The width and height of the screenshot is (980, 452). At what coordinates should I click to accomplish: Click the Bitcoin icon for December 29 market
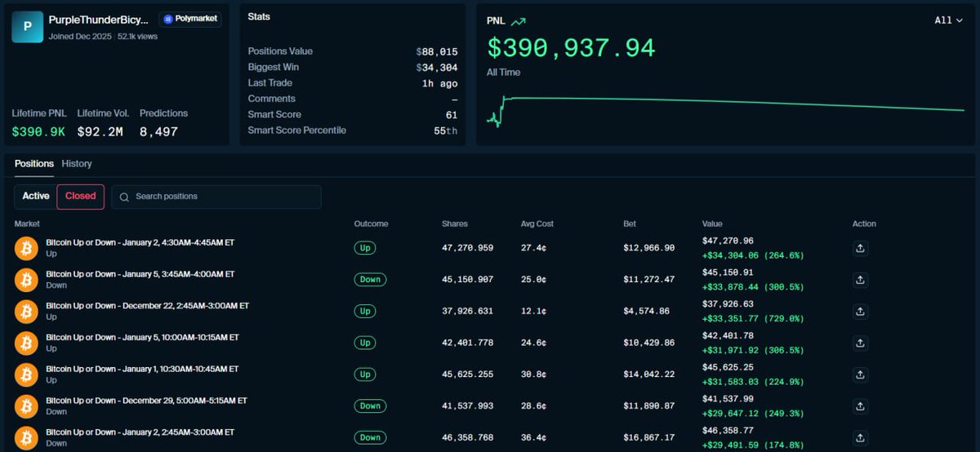coord(27,405)
